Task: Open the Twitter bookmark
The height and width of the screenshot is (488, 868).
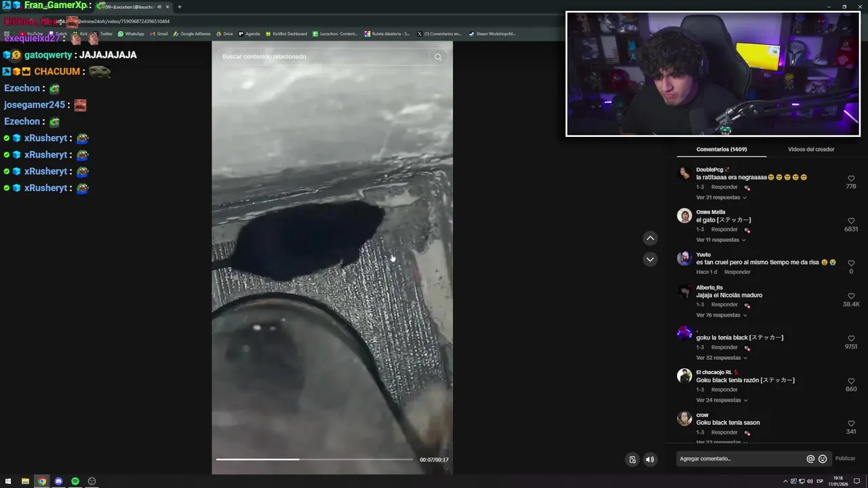Action: point(102,34)
